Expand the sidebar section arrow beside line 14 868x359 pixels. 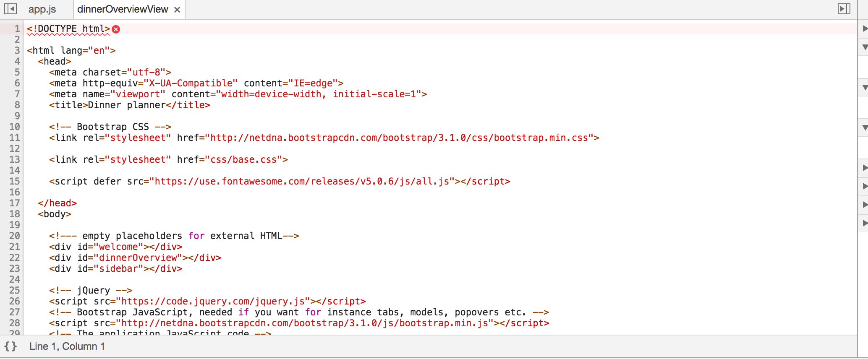[865, 168]
